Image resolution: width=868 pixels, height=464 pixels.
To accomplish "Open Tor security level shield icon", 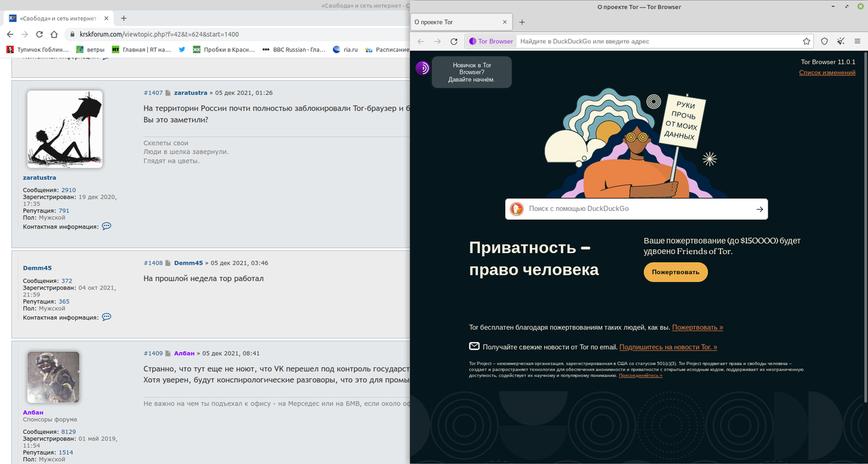I will point(825,41).
